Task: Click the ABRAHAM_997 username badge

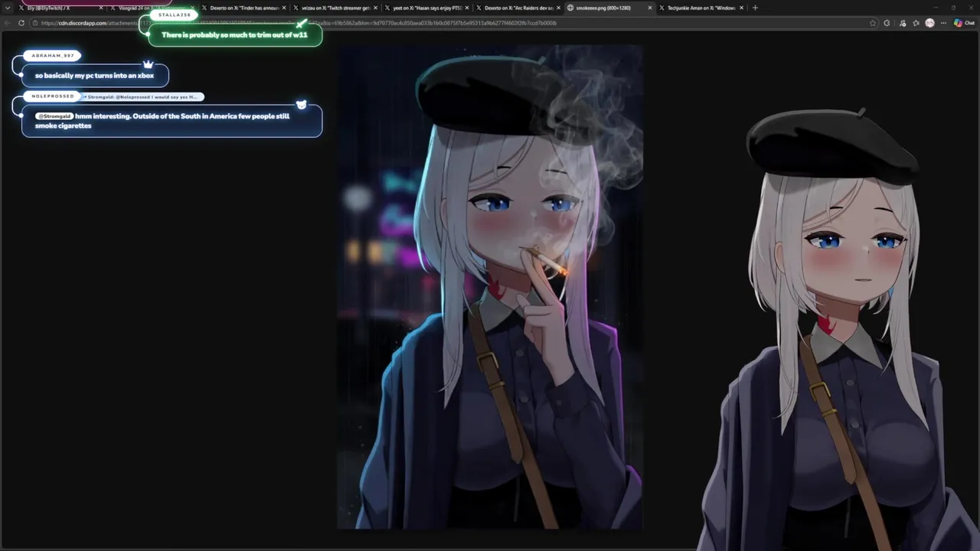Action: coord(53,56)
